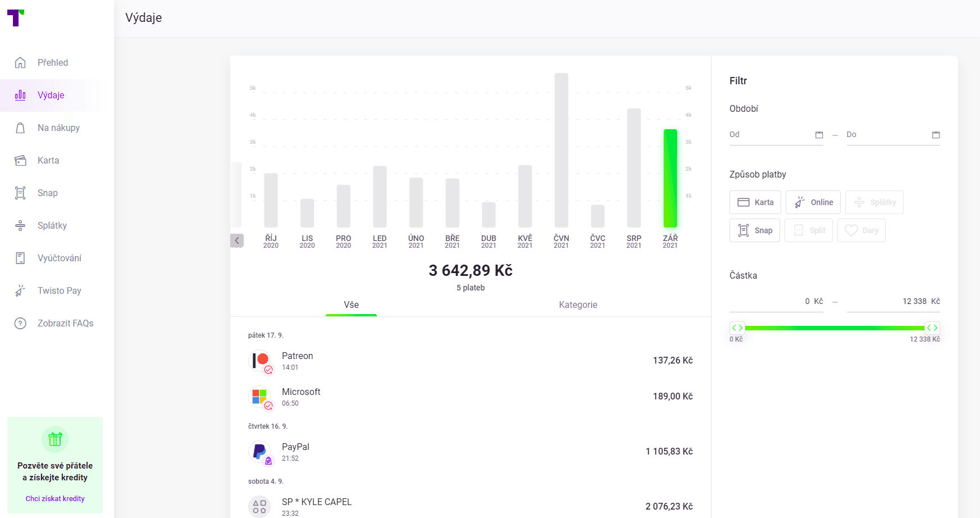Viewport: 980px width, 518px height.
Task: Open Přehled from the sidebar menu
Action: point(53,62)
